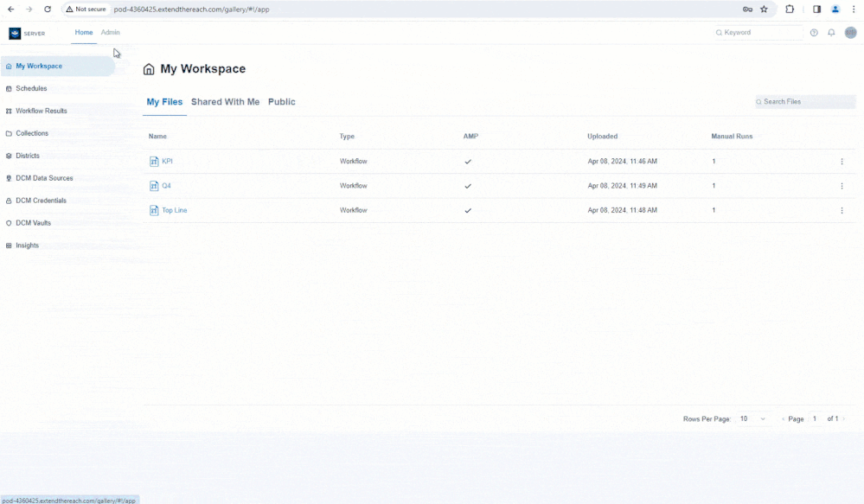Image resolution: width=864 pixels, height=504 pixels.
Task: Open the Public files tab
Action: (282, 101)
